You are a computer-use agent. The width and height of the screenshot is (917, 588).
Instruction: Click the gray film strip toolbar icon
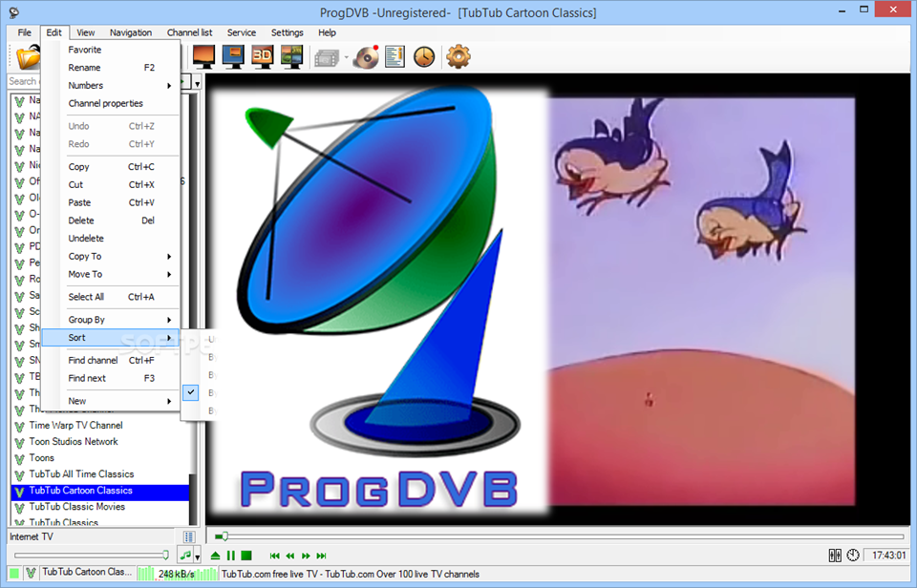tap(327, 58)
